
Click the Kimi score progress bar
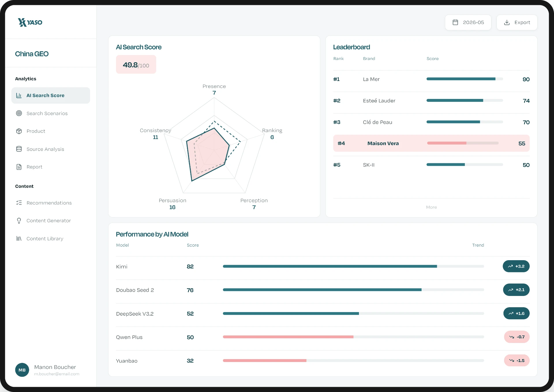tap(353, 266)
